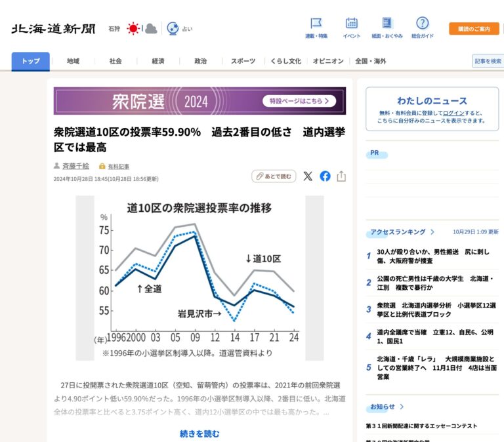This screenshot has height=442, width=504.
Task: Click the 石狩 weather location label
Action: 114,29
